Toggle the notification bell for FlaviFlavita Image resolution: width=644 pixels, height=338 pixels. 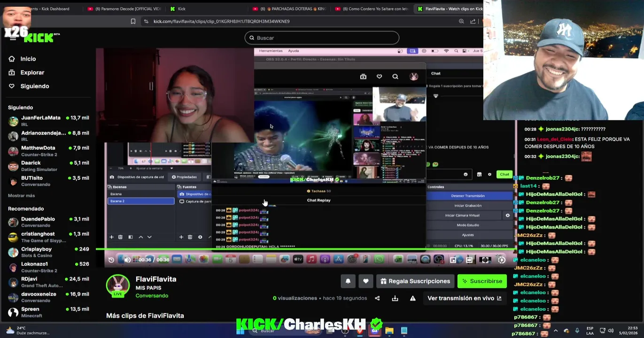[348, 281]
